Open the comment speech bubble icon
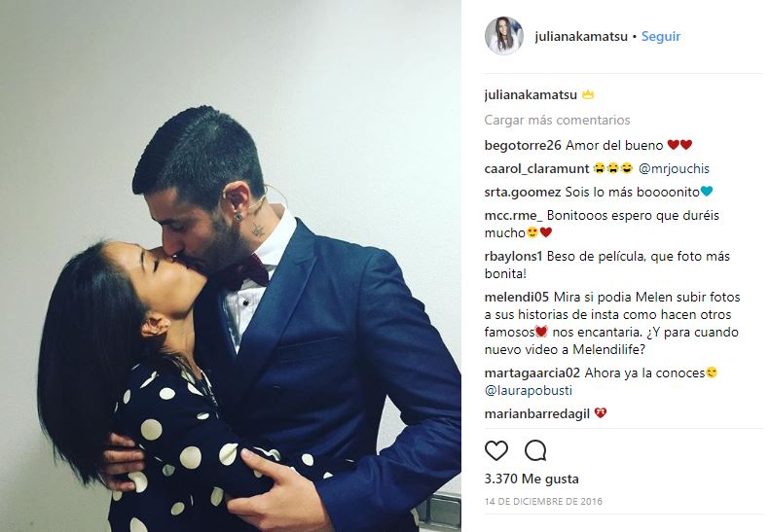Image resolution: width=770 pixels, height=532 pixels. [535, 450]
